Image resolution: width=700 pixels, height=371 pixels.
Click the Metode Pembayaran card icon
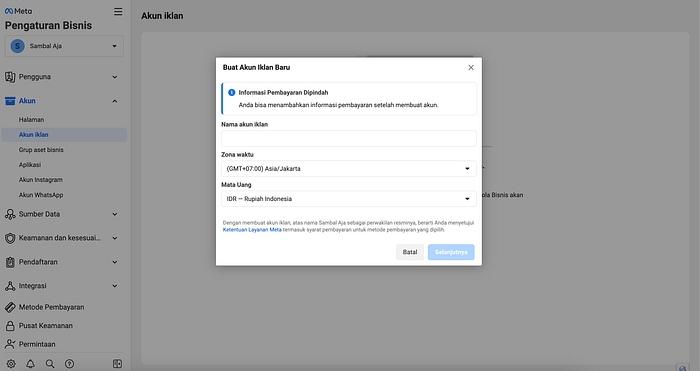click(x=10, y=307)
